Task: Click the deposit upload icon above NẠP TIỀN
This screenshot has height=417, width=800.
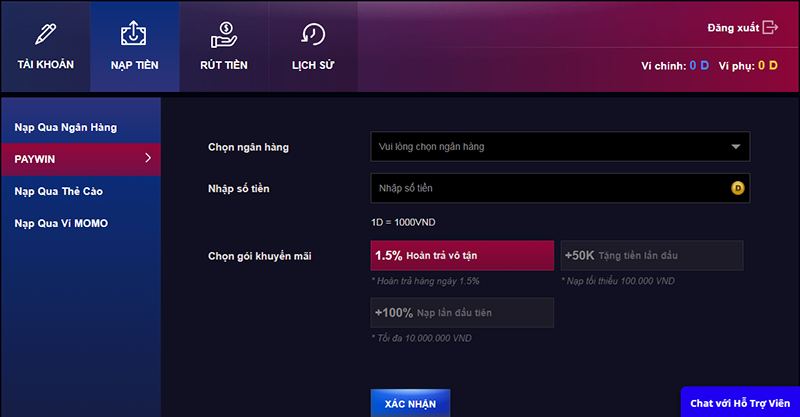Action: click(134, 33)
